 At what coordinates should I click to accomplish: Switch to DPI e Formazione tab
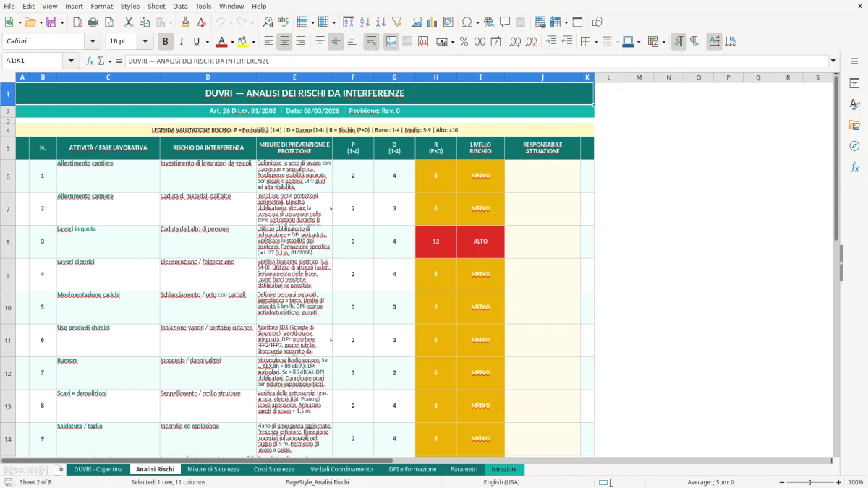tap(412, 469)
